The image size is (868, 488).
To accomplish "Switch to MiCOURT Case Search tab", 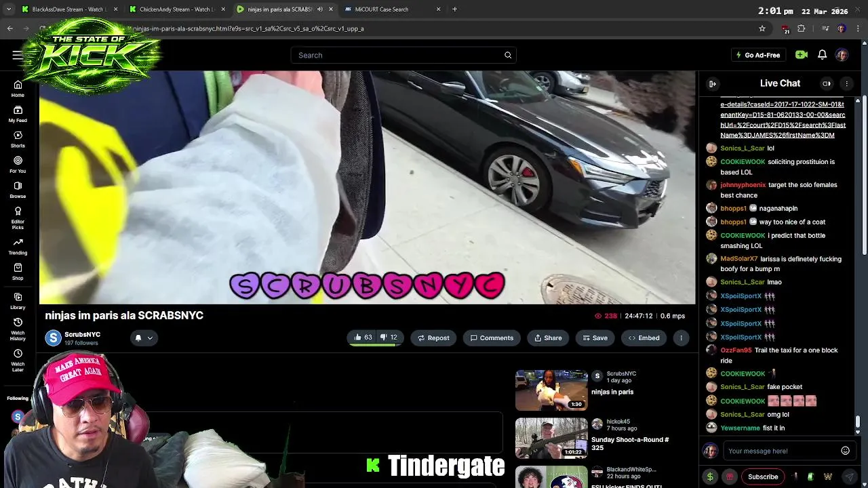I will [392, 9].
